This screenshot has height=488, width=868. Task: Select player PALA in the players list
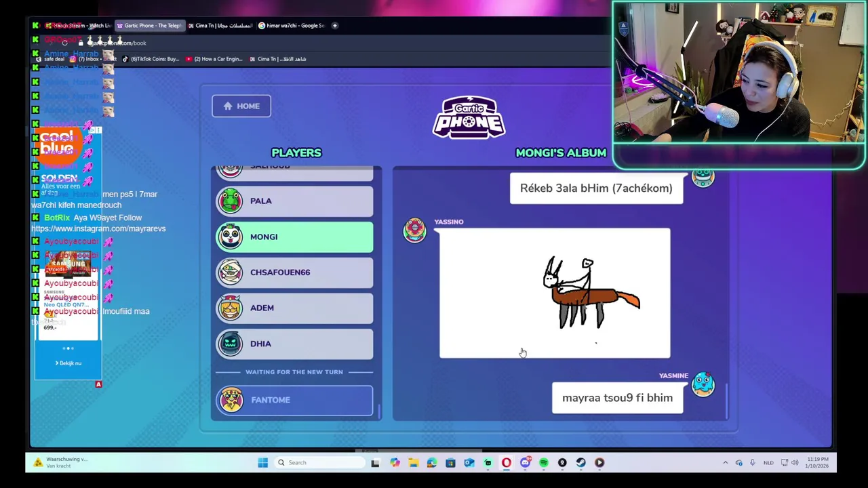[294, 201]
